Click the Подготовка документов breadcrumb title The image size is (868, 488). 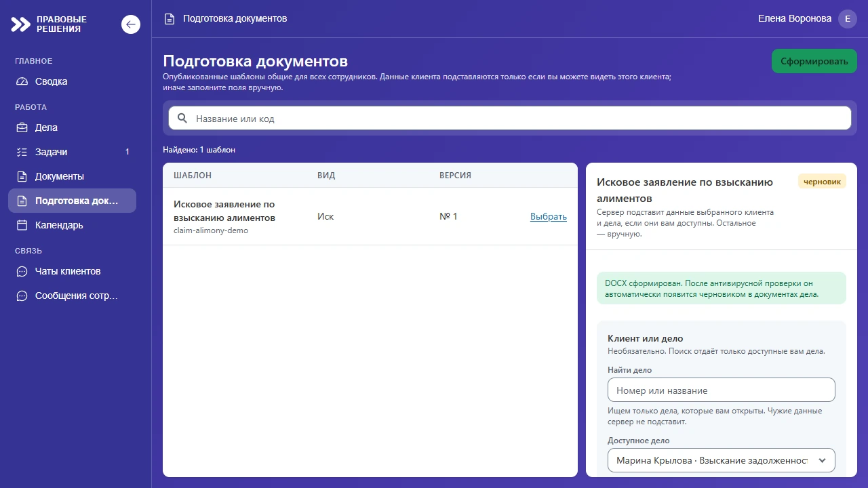pos(235,19)
